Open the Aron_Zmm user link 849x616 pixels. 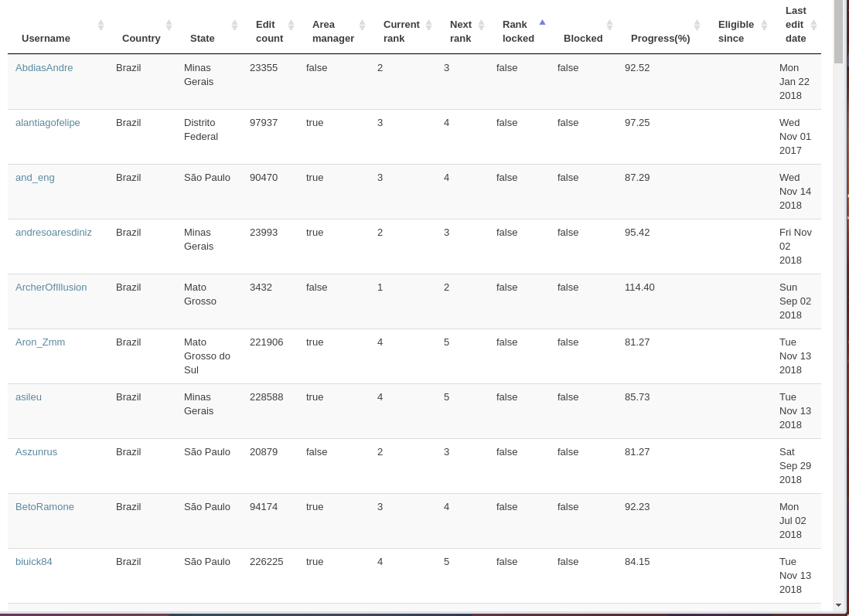[40, 342]
